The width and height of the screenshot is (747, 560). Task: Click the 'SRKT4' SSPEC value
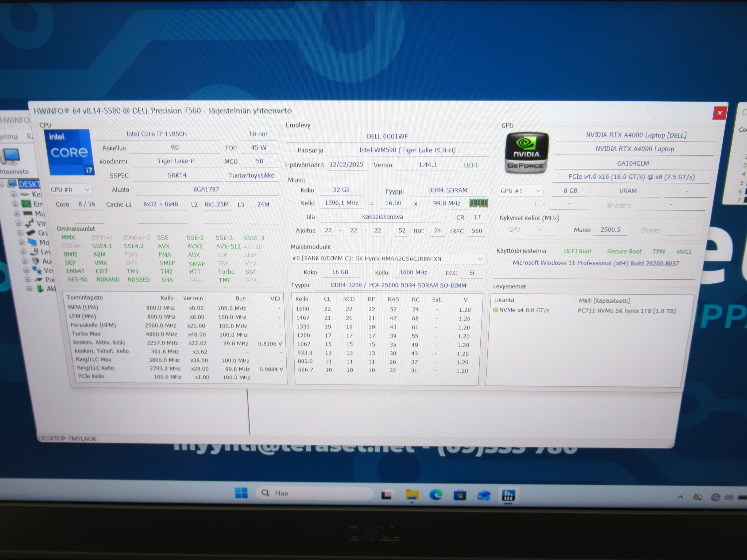177,175
